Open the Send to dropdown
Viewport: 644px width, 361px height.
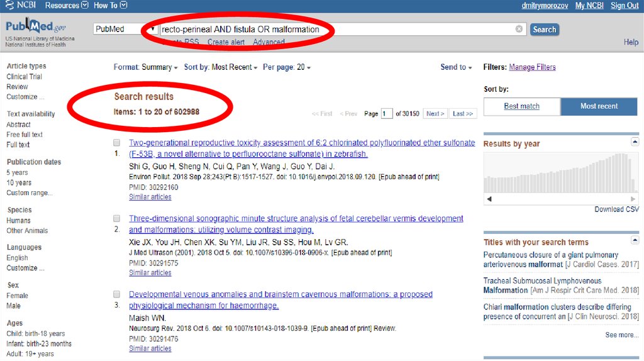click(x=457, y=67)
